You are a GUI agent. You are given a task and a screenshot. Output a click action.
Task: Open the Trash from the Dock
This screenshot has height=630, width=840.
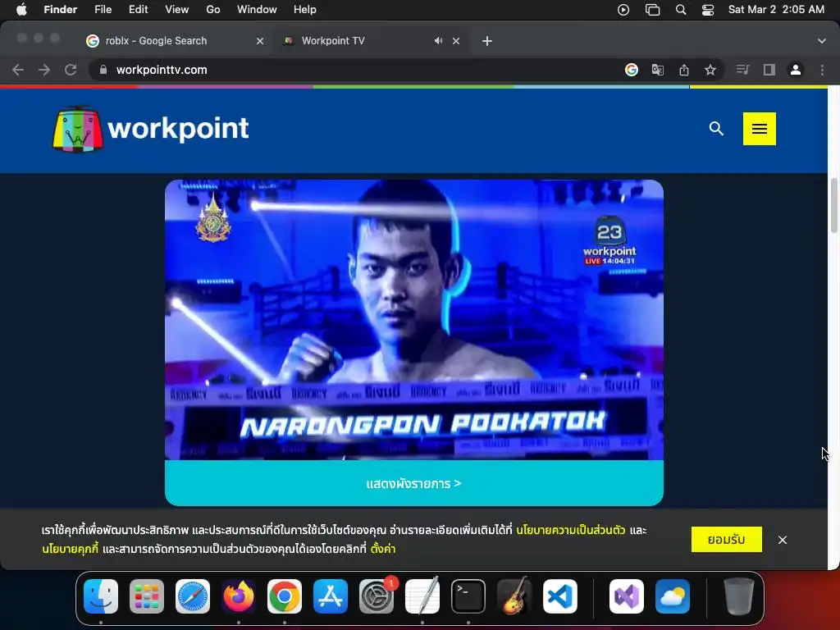pyautogui.click(x=739, y=596)
